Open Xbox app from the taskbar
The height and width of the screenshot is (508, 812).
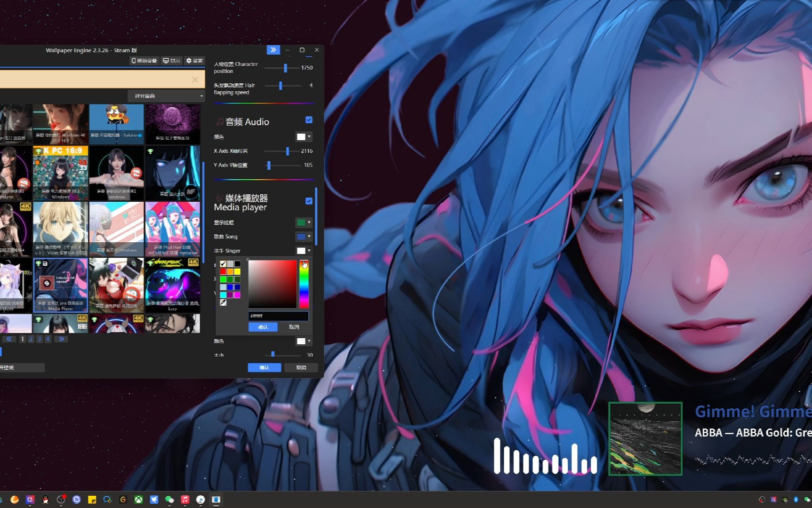pyautogui.click(x=139, y=500)
